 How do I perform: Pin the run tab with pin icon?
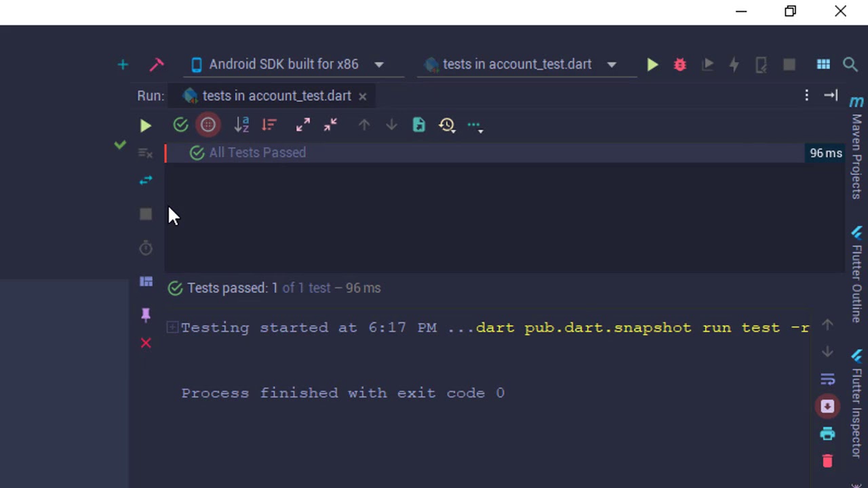[x=146, y=314]
